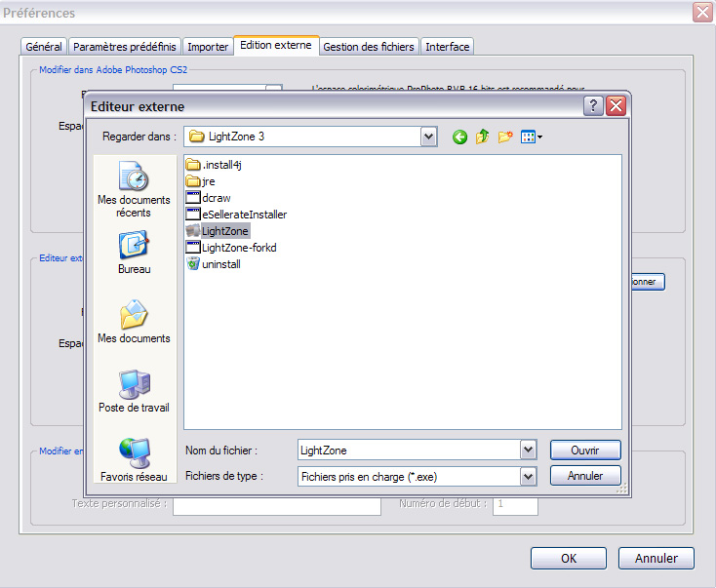Switch to the Interface tab
Screen dimensions: 716x588
pos(448,47)
